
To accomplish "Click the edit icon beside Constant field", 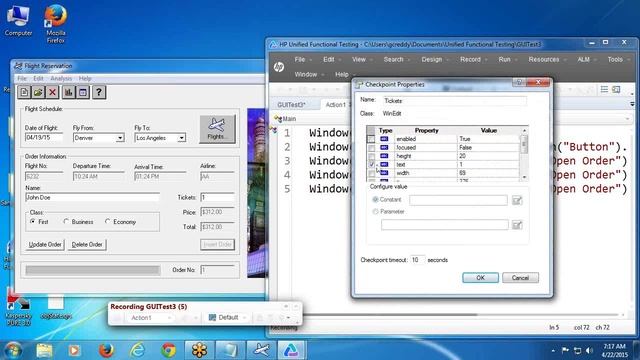I will [x=517, y=200].
